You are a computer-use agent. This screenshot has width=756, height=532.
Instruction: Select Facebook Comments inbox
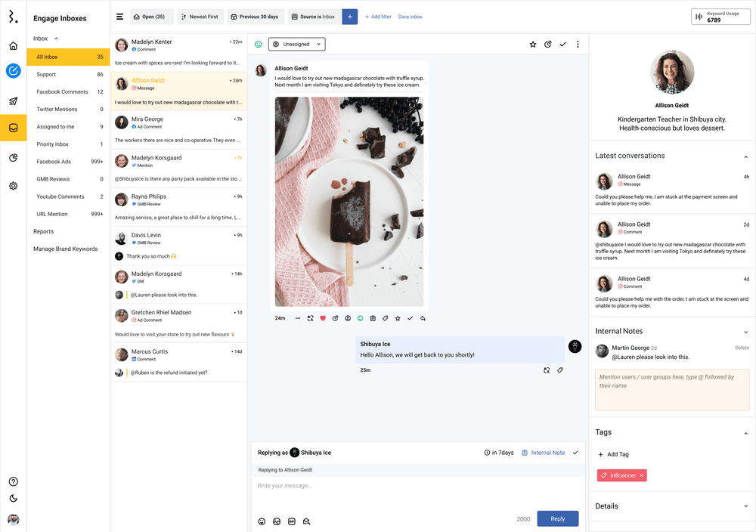click(x=62, y=92)
